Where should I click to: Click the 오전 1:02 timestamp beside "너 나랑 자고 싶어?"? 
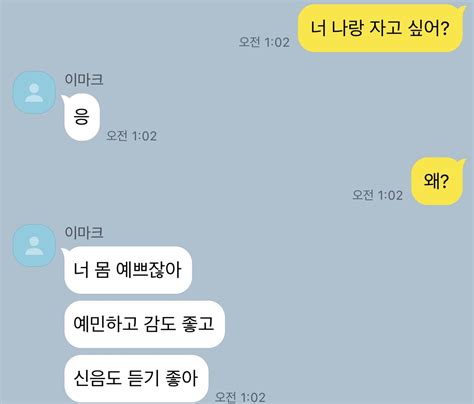[264, 42]
